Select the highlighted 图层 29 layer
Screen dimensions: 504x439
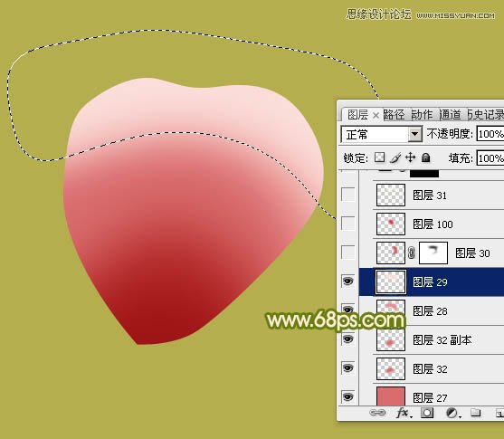click(x=432, y=282)
